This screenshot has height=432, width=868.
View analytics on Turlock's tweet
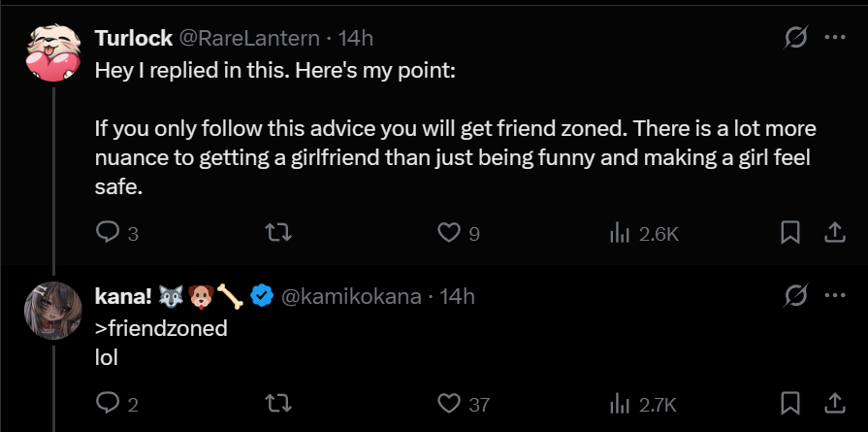(x=618, y=233)
